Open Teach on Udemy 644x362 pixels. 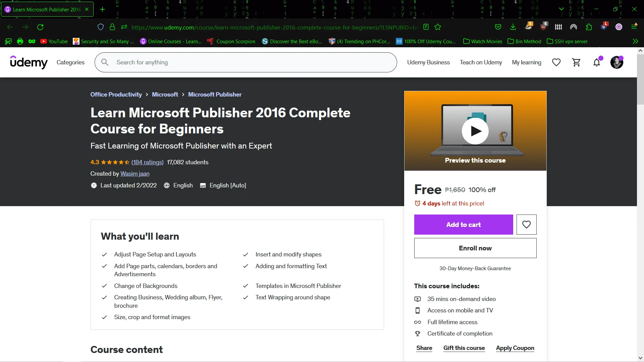click(x=481, y=62)
